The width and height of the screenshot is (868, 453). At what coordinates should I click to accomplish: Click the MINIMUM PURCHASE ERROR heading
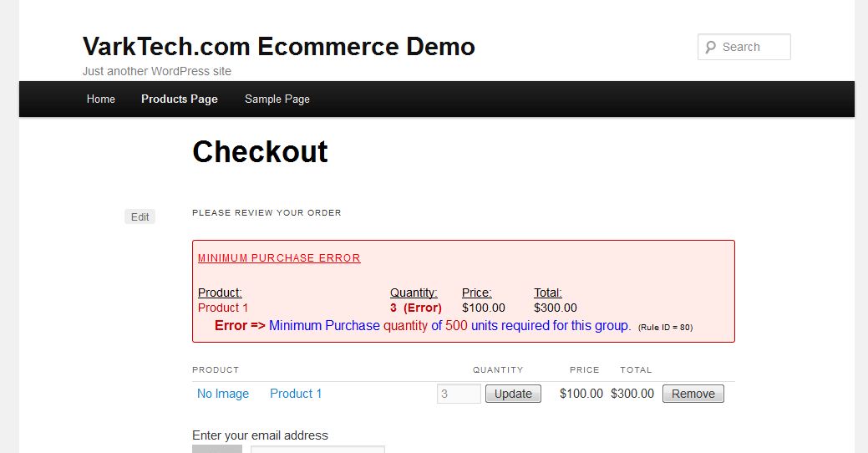click(x=279, y=258)
